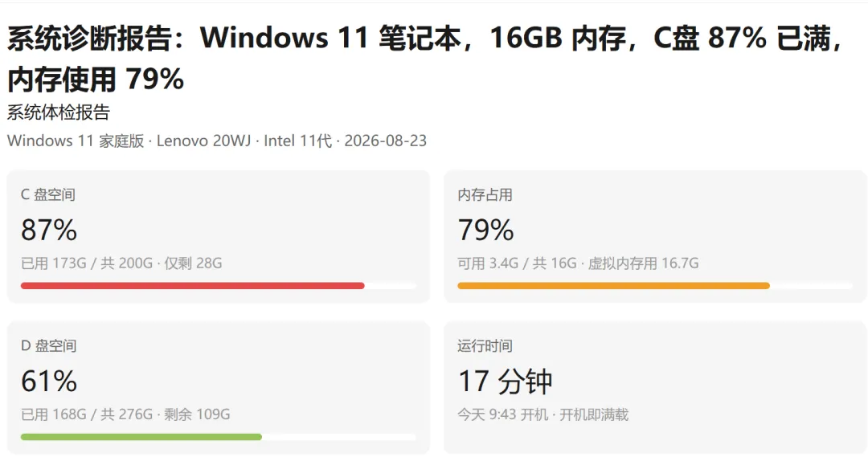The height and width of the screenshot is (457, 868).
Task: Click the unfilled portion of D disk bar
Action: [x=339, y=437]
